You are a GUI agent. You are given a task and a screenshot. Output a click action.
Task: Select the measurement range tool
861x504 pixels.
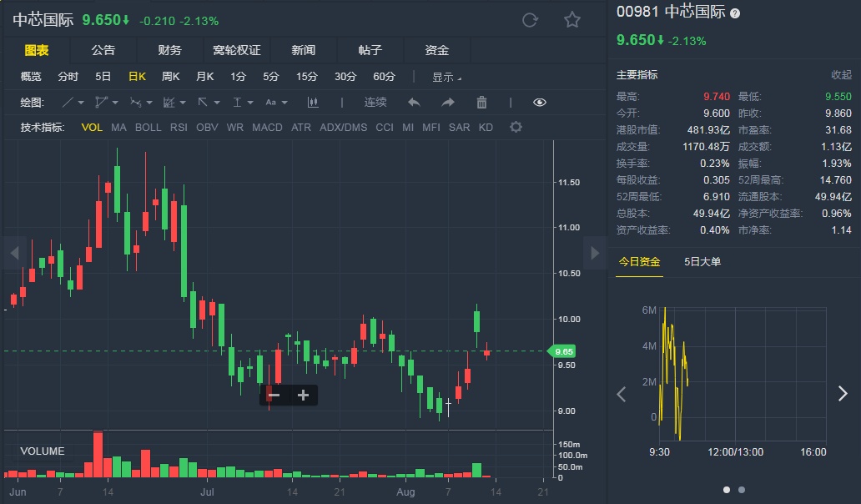(x=237, y=102)
